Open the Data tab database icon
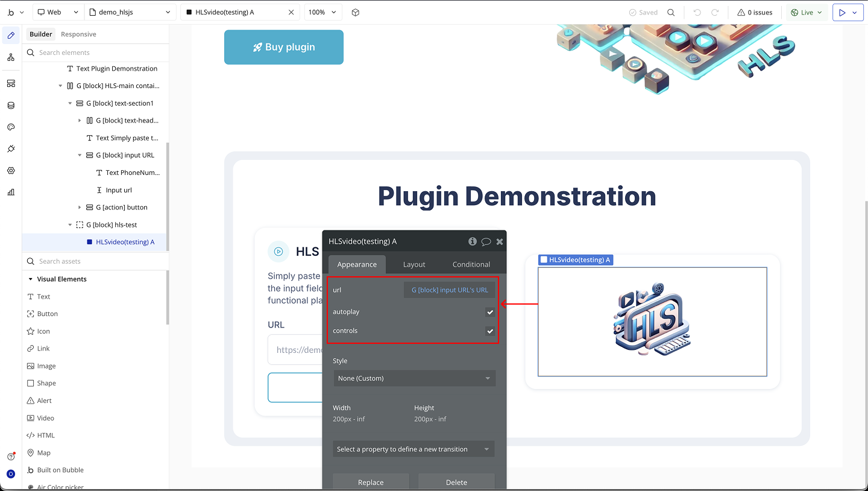 pos(11,106)
